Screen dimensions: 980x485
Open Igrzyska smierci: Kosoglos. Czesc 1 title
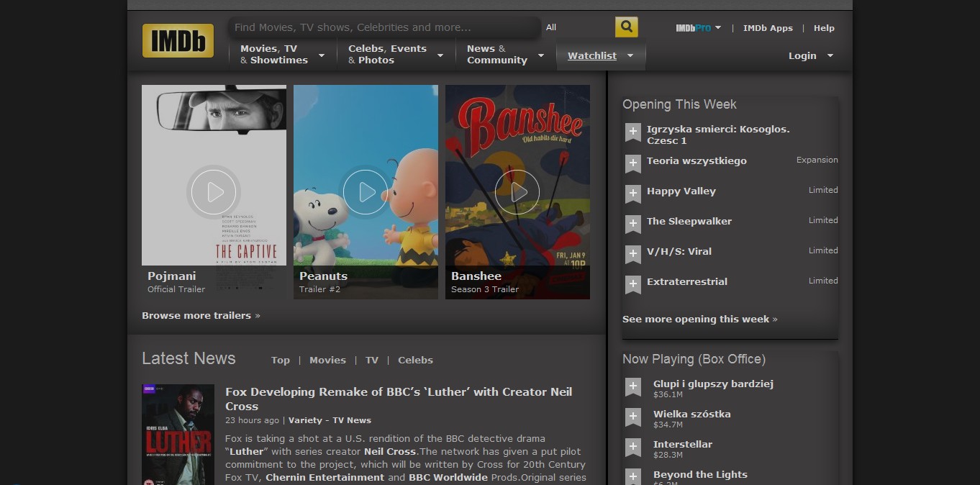[x=718, y=135]
